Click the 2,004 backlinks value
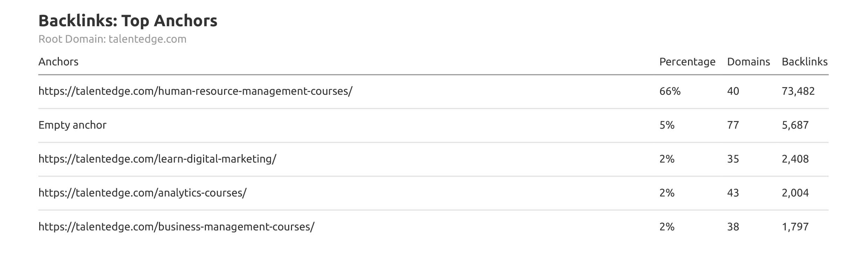Screen dimensions: 868x258 click(795, 193)
